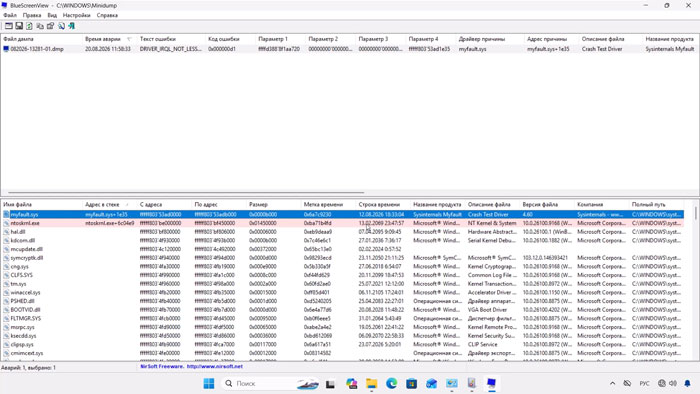Click BlueScreenView title bar icon

(x=5, y=5)
